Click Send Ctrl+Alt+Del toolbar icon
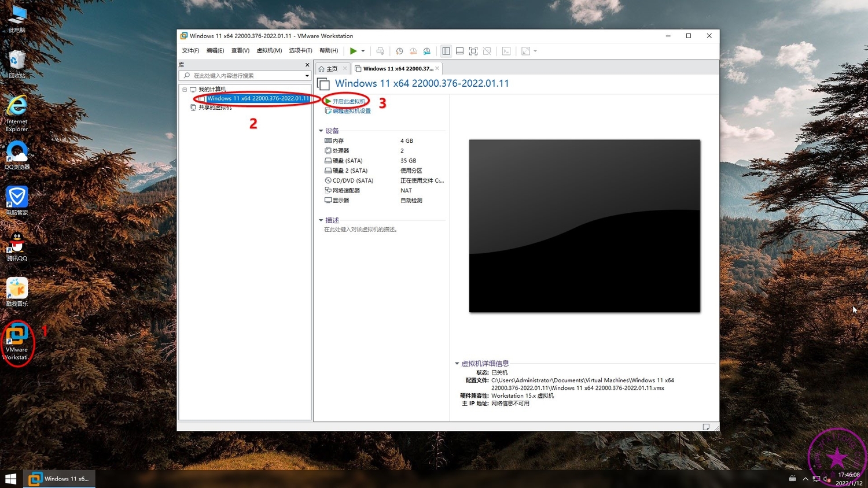868x488 pixels. (x=380, y=51)
